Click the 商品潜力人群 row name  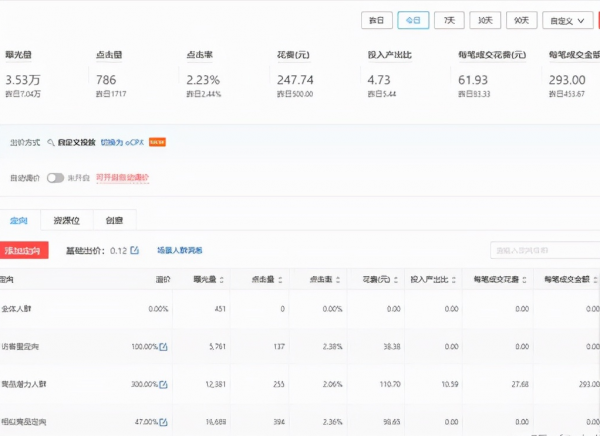24,384
